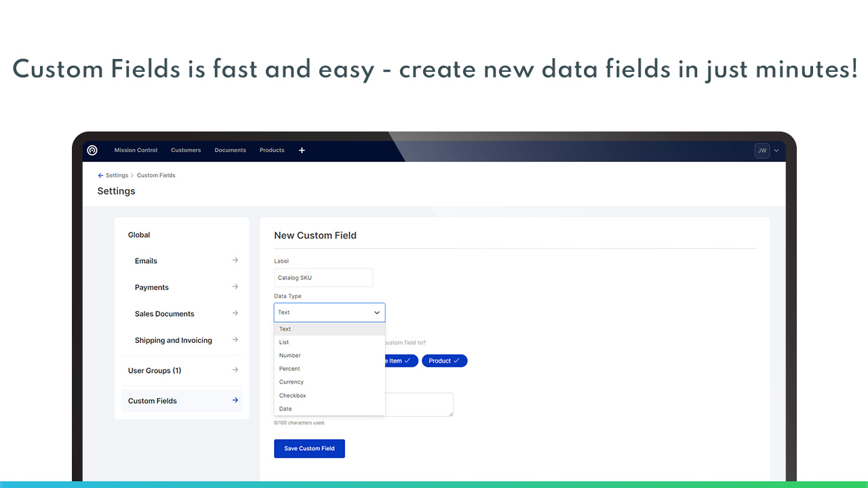
Task: Go to the Documents section
Action: (230, 150)
